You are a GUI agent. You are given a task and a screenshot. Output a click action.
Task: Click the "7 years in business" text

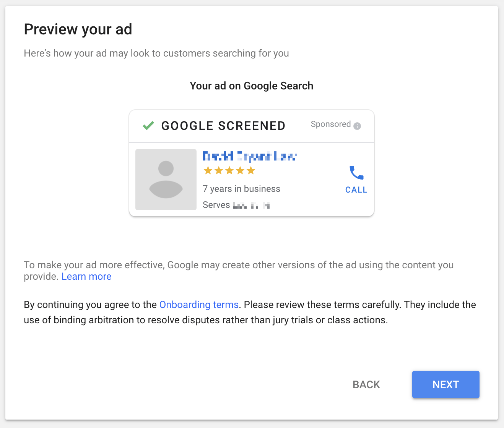(241, 189)
